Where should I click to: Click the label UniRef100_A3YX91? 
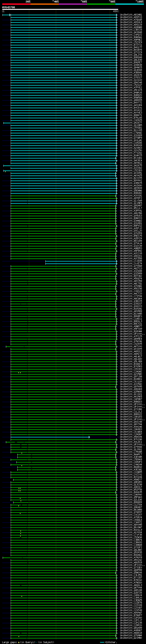coord(131,196)
